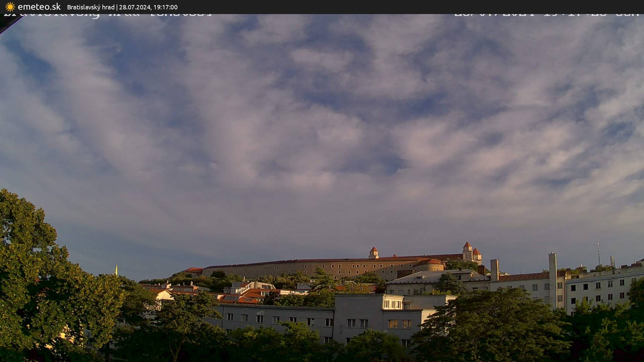The image size is (644, 362).
Task: Click the date 28.07.2024 in header
Action: (x=135, y=7)
